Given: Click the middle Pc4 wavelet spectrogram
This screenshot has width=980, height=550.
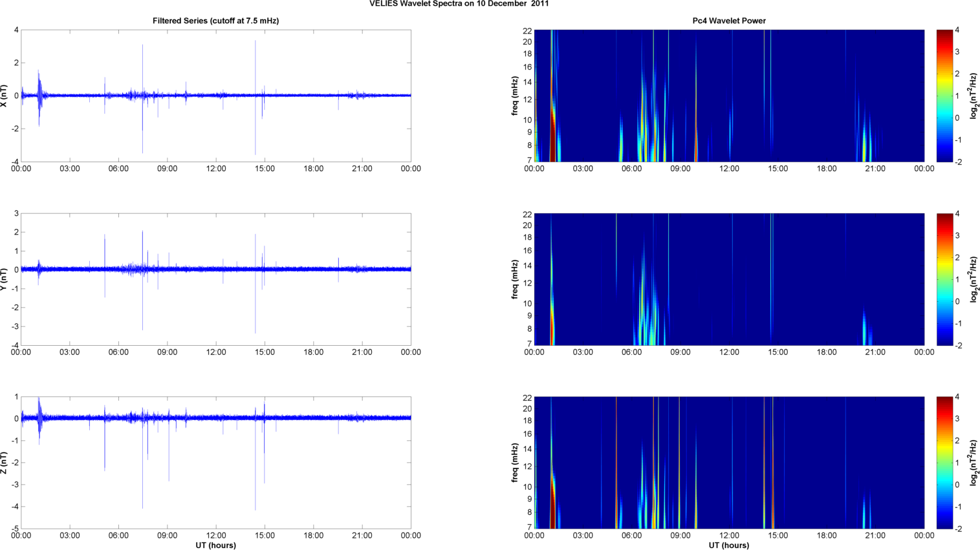Looking at the screenshot, I should point(728,279).
